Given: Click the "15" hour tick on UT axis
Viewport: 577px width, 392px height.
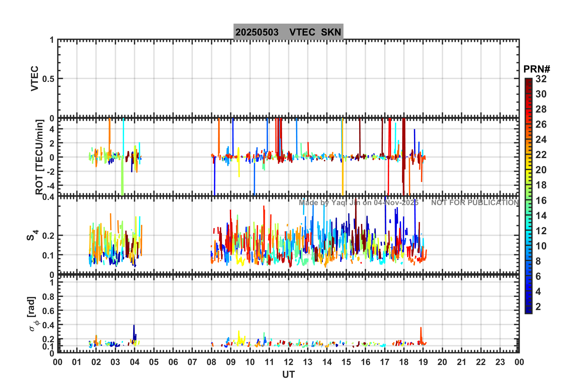Looking at the screenshot, I should 346,362.
